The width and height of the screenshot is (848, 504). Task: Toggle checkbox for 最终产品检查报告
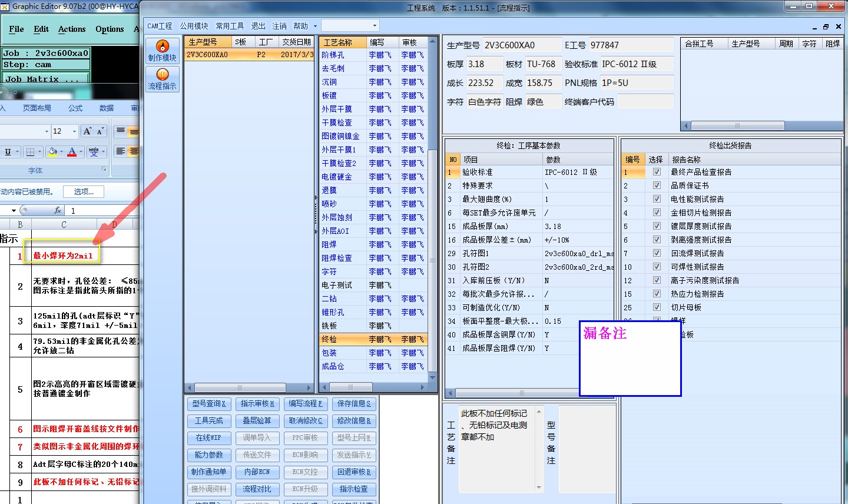(x=657, y=172)
